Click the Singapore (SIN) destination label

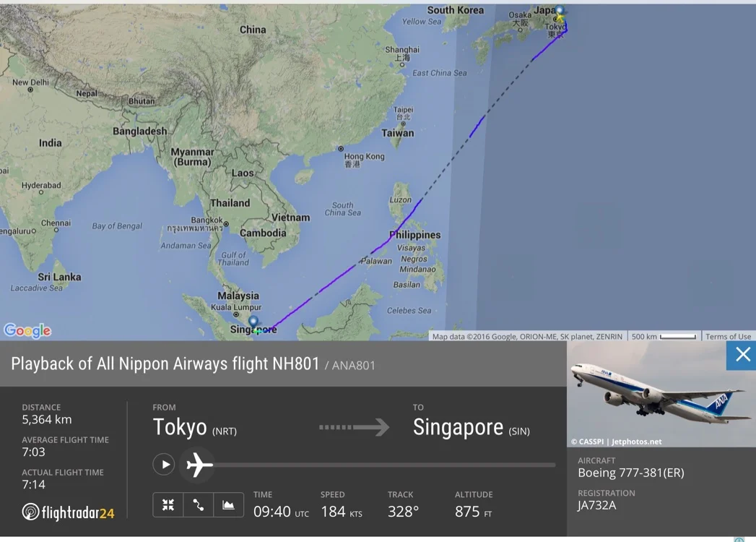point(471,428)
